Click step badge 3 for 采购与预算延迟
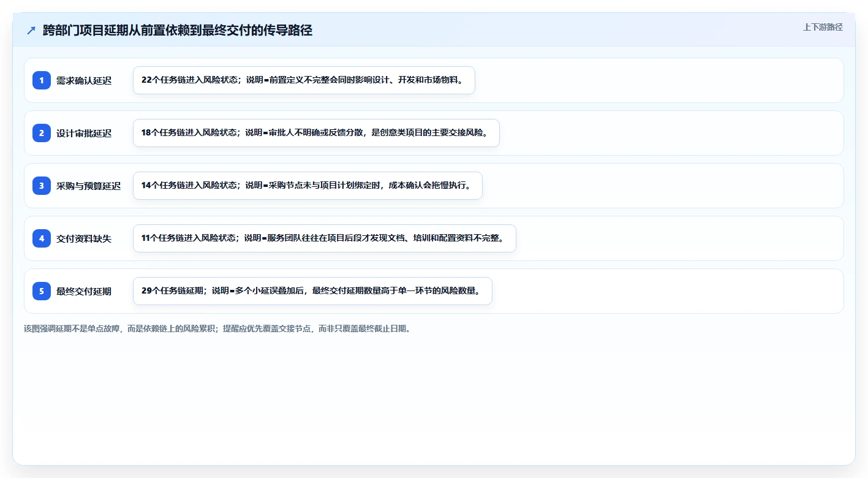Viewport: 868px width, 478px height. (x=42, y=186)
